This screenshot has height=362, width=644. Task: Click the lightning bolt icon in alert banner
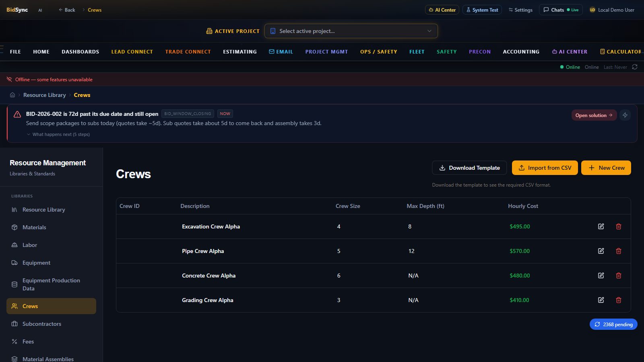[625, 115]
